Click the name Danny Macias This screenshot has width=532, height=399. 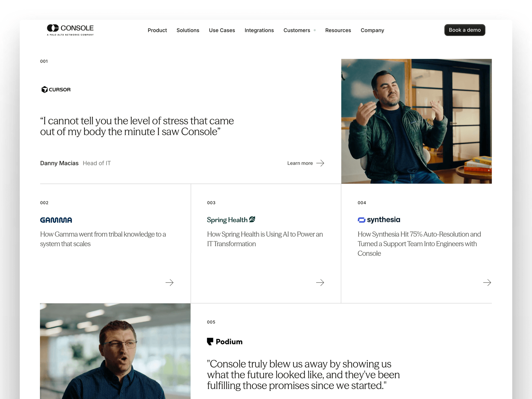coord(59,163)
